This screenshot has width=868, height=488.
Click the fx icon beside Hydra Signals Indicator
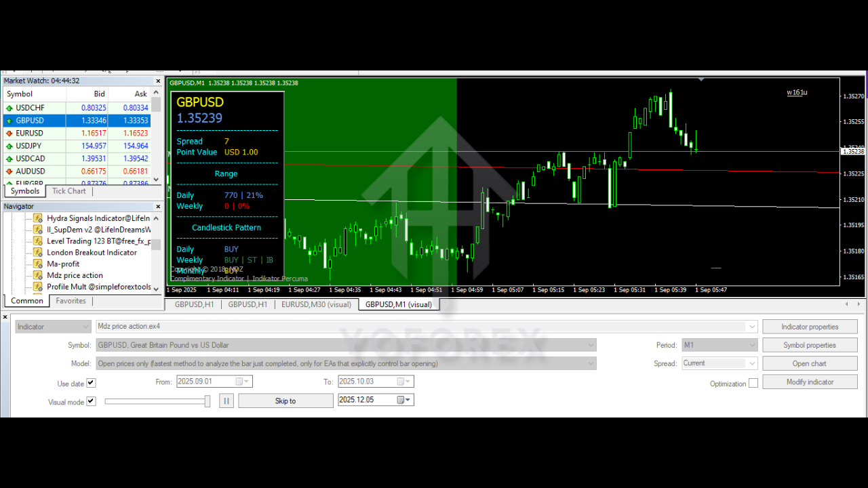point(37,218)
